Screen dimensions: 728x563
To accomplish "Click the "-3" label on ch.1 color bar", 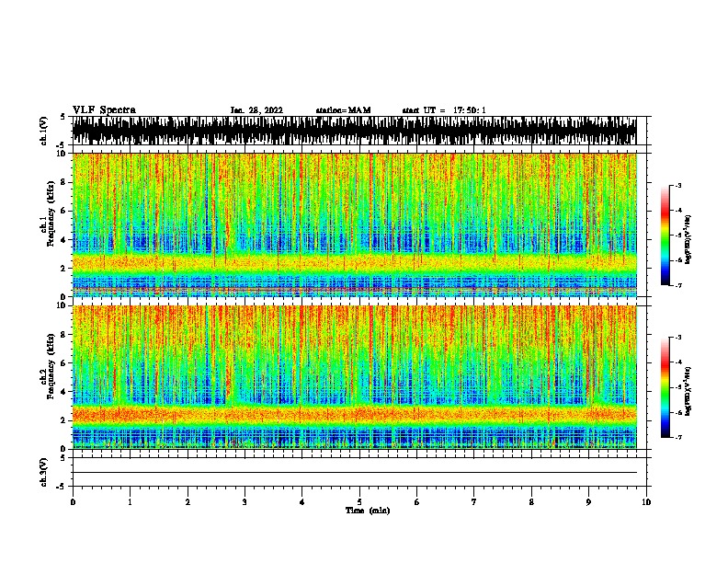I will point(678,185).
